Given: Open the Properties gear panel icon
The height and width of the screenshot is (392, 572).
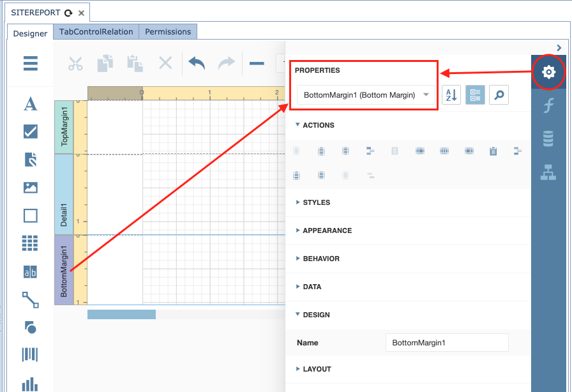Looking at the screenshot, I should (x=548, y=72).
